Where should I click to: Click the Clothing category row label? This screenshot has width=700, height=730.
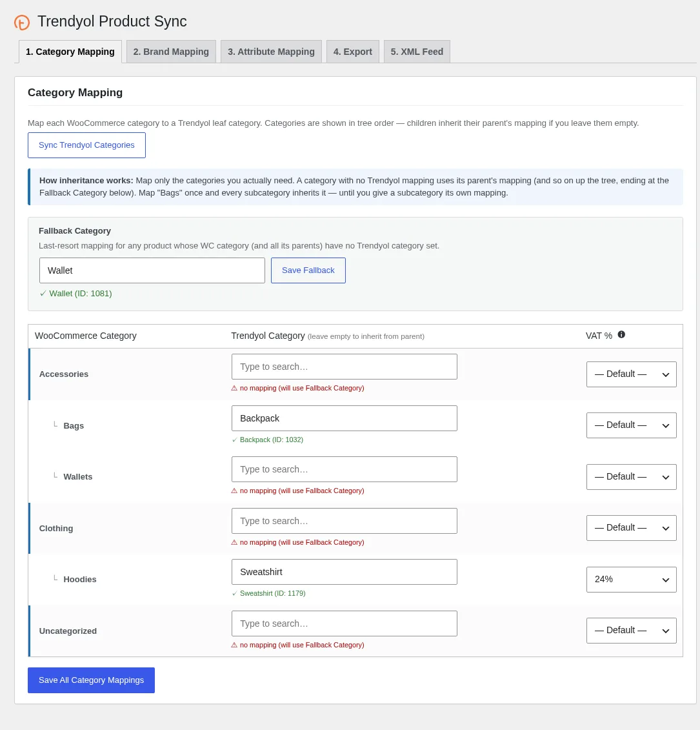[x=56, y=529]
